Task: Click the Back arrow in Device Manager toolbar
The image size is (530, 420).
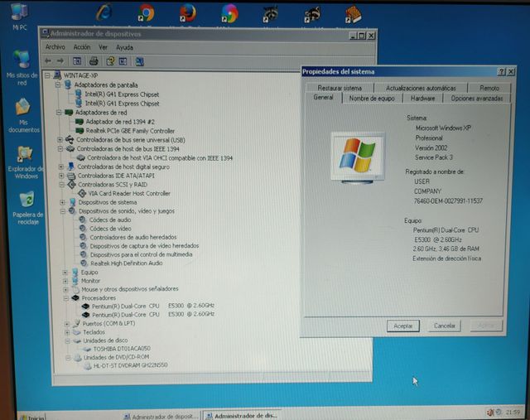Action: 48,60
